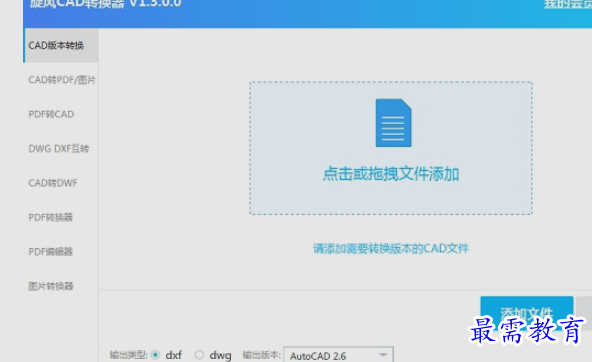Click the 输出版本 label

[x=261, y=355]
